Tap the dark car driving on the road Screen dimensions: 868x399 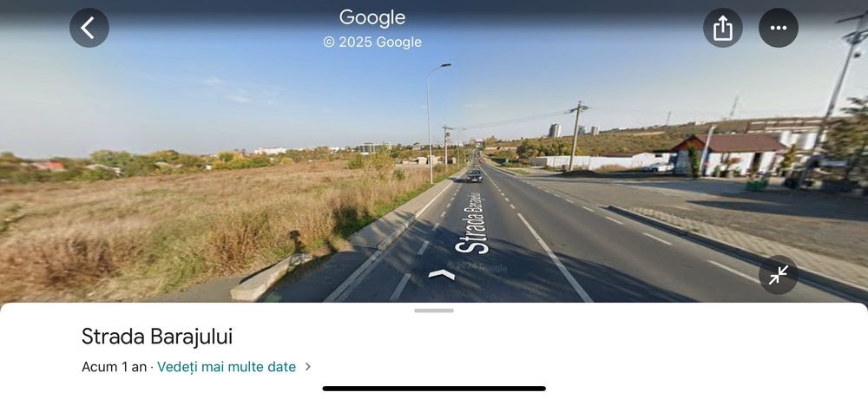[474, 176]
